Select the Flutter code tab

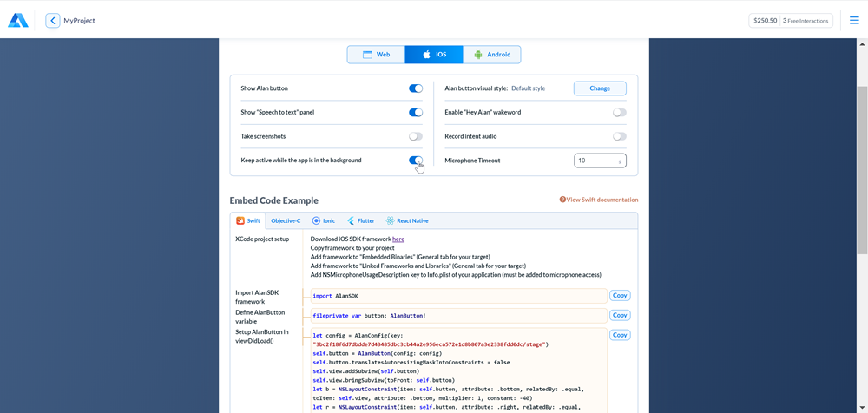(361, 220)
